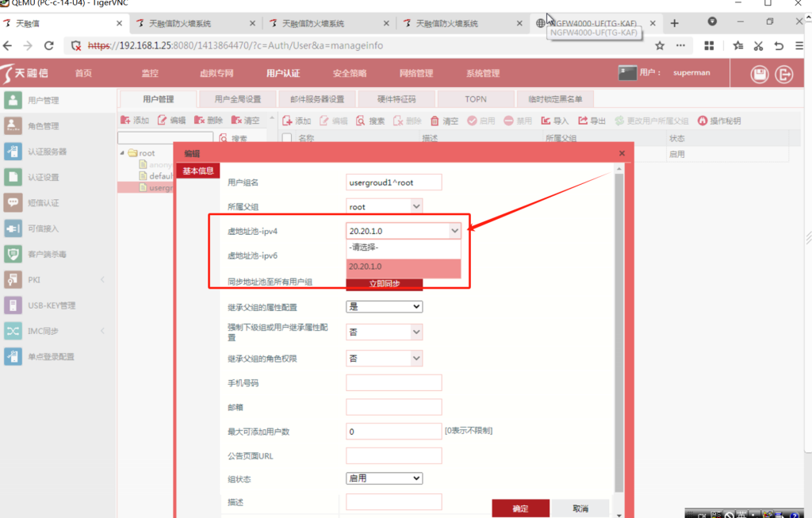Switch to the 用户全局设置 tab
The height and width of the screenshot is (518, 812).
point(237,99)
